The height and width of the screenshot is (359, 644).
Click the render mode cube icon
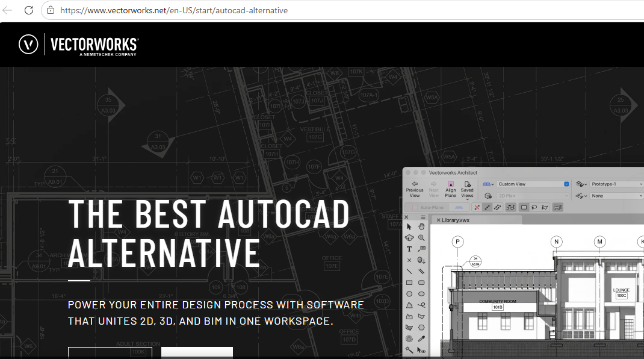488,196
